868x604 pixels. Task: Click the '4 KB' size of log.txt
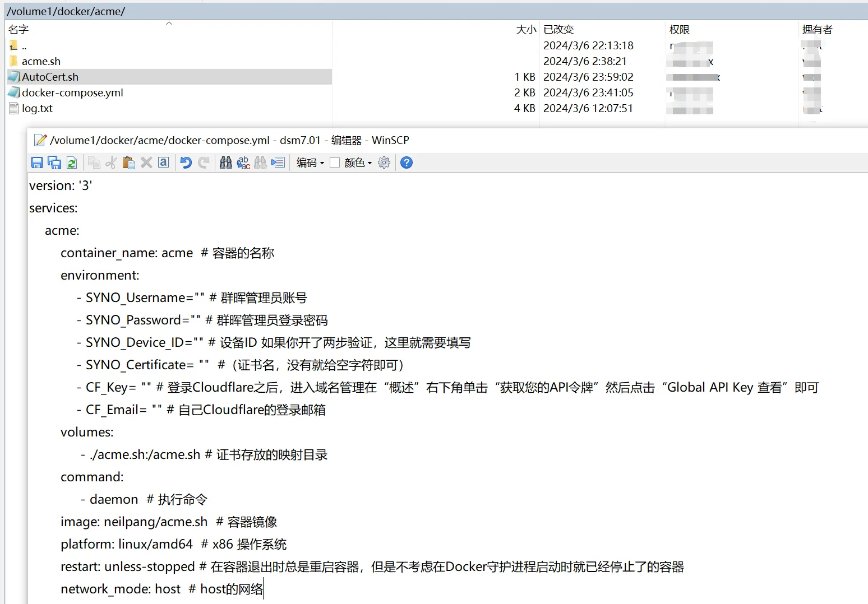pos(525,108)
